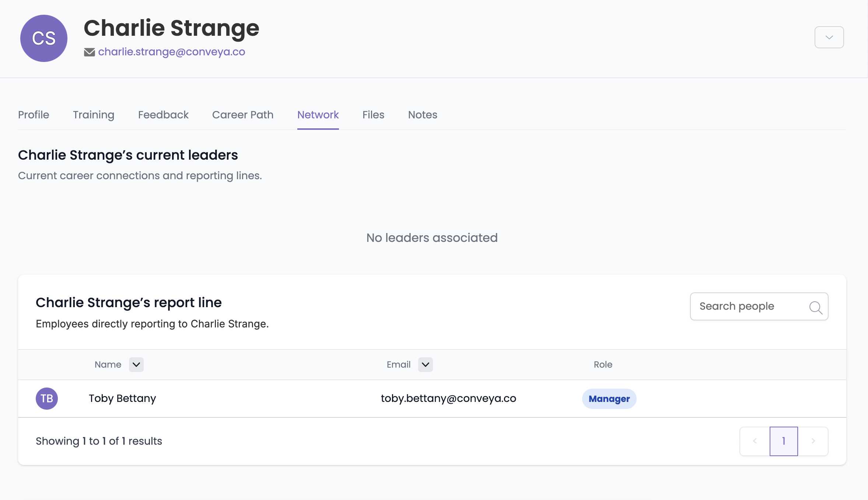Click the Manager role badge
Viewport: 868px width, 500px height.
[609, 399]
